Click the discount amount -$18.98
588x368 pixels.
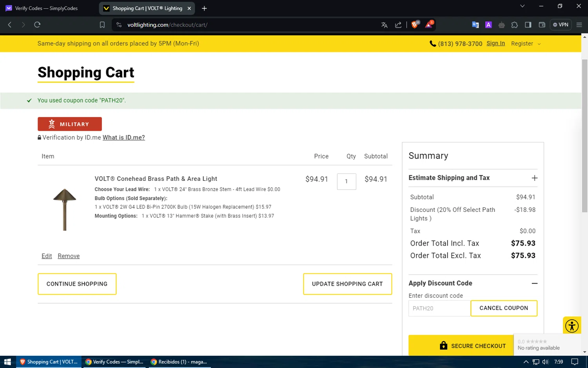[525, 210]
